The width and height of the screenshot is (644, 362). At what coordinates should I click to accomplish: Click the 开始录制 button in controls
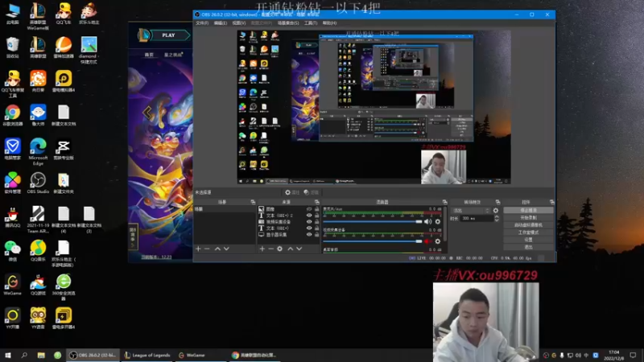click(528, 217)
